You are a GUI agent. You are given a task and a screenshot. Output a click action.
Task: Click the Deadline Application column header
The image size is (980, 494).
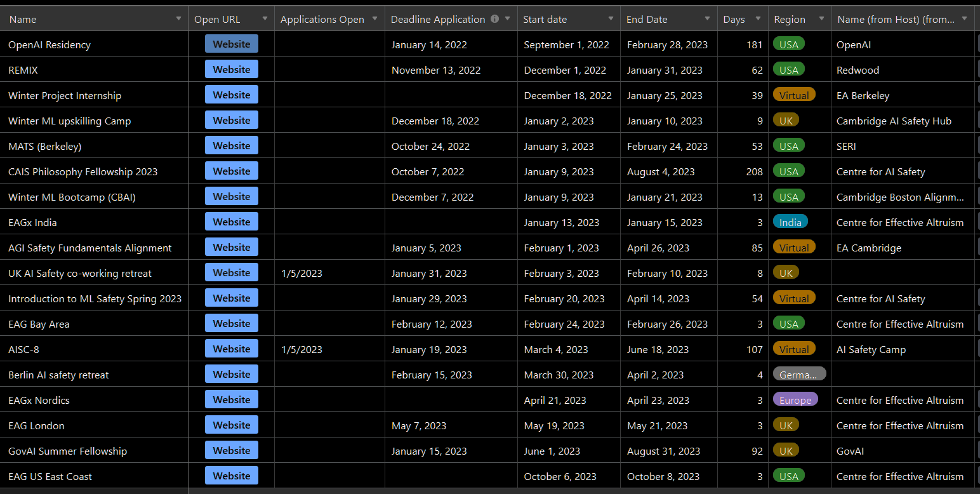click(438, 19)
